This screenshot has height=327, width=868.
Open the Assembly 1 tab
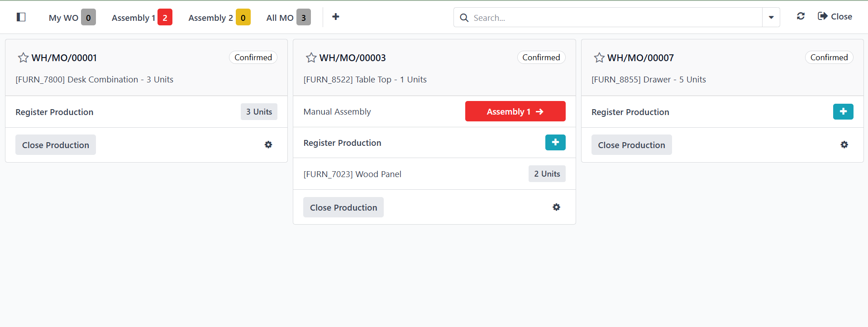pyautogui.click(x=141, y=18)
